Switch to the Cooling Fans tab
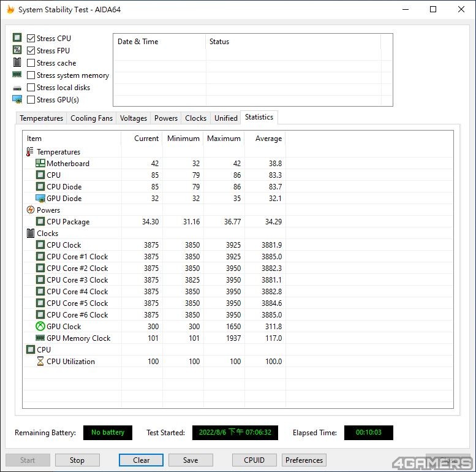This screenshot has width=476, height=472. click(x=91, y=118)
